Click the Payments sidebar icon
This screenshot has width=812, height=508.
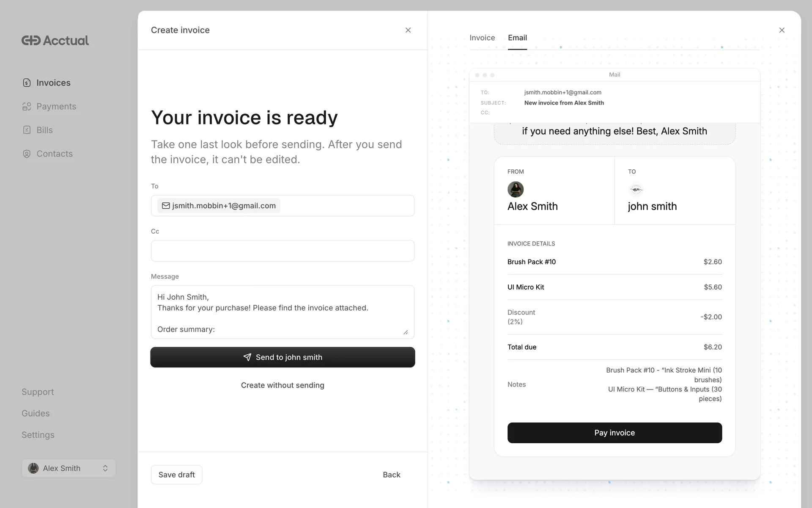click(x=27, y=106)
